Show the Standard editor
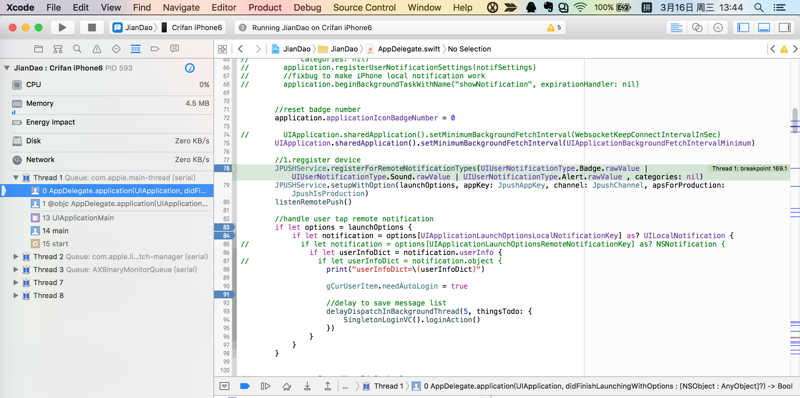 [x=677, y=28]
